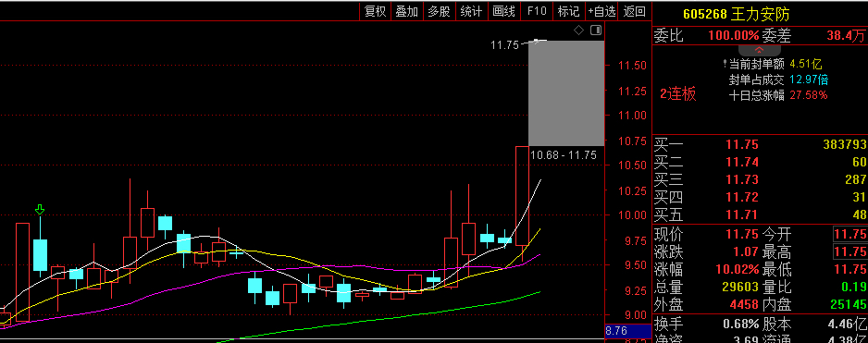Image resolution: width=868 pixels, height=343 pixels.
Task: Click the 返回 back button
Action: (635, 11)
